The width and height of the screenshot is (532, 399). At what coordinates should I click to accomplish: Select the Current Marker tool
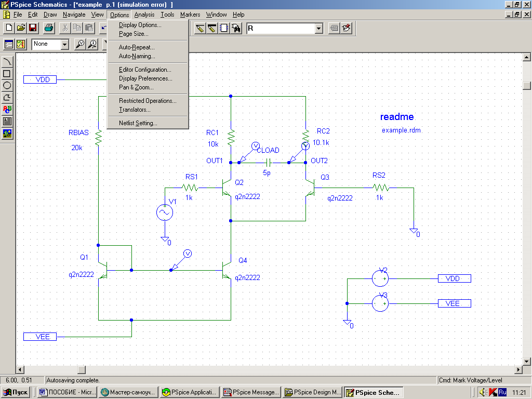click(x=92, y=44)
